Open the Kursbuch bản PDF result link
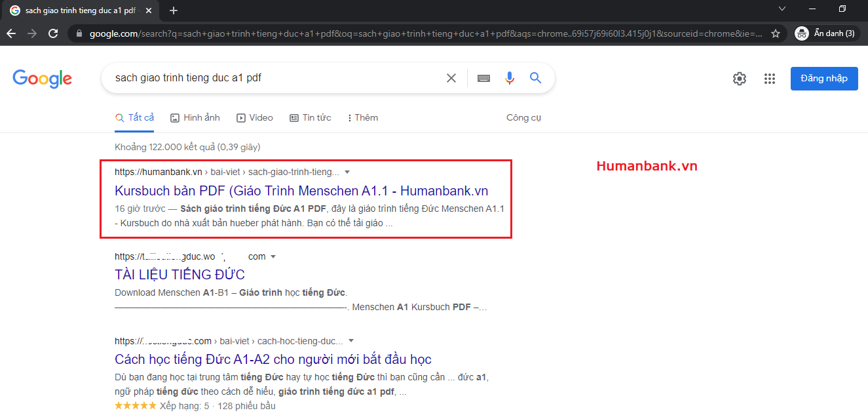This screenshot has width=868, height=419. tap(301, 191)
